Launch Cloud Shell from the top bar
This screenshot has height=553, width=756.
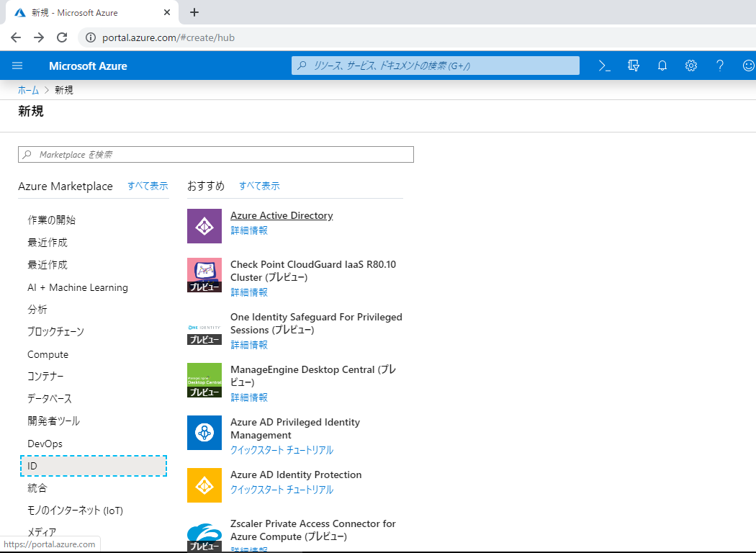pos(605,66)
